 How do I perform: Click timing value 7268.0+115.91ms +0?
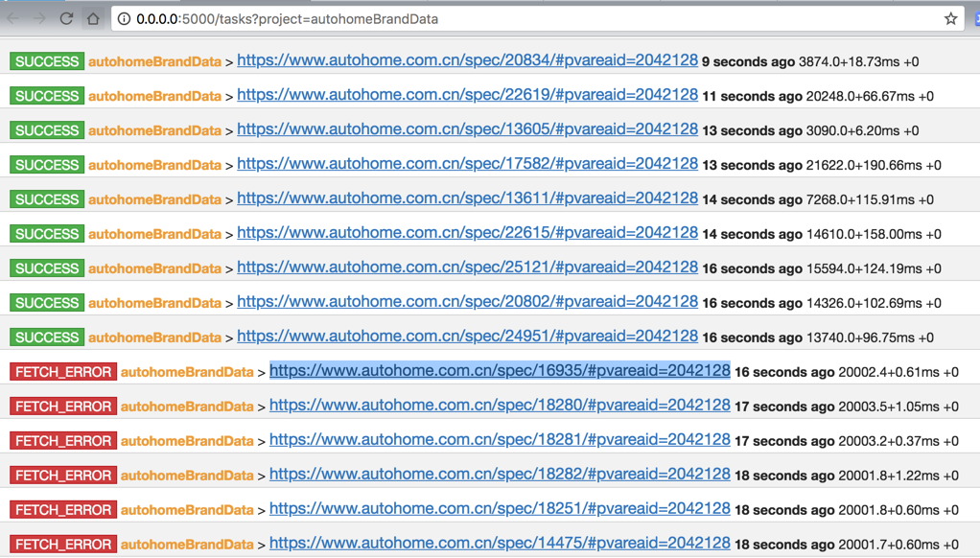tap(870, 199)
